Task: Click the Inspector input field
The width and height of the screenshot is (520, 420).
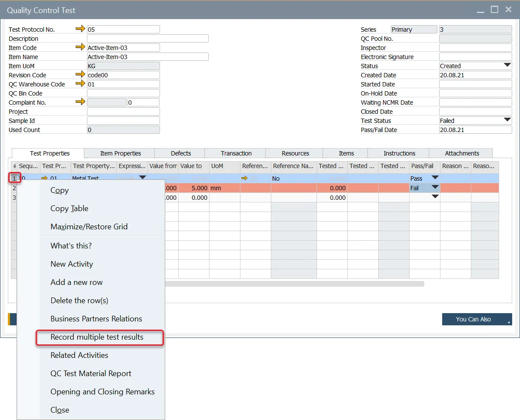Action: pyautogui.click(x=475, y=48)
